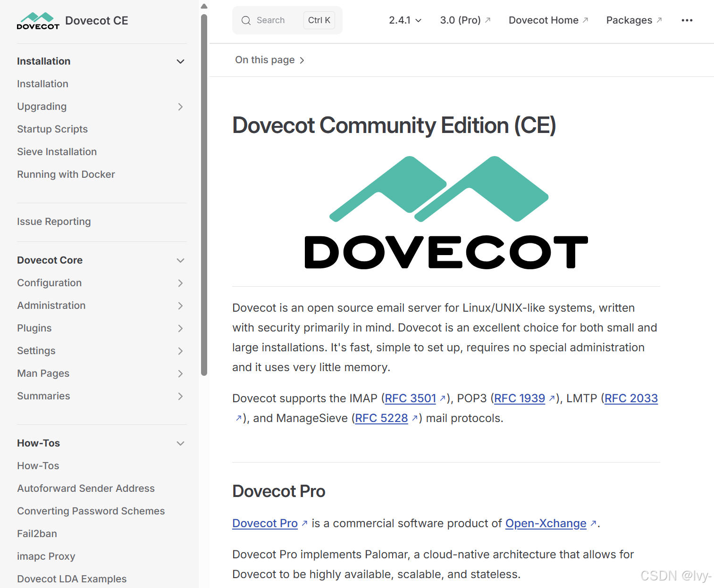Expand the Settings chevron

click(x=180, y=351)
